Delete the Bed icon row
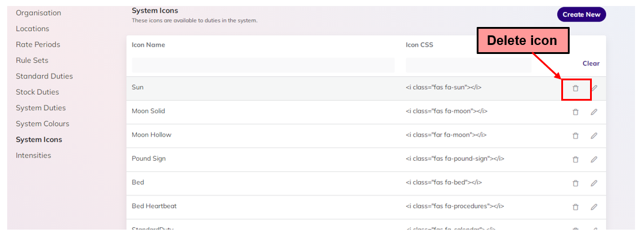Viewport: 644px width, 235px height. point(576,183)
